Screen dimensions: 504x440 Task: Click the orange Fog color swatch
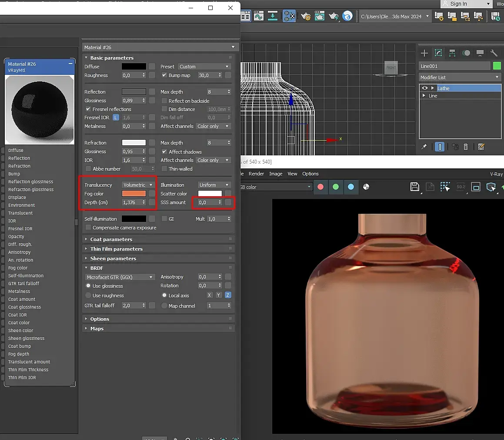pyautogui.click(x=134, y=194)
